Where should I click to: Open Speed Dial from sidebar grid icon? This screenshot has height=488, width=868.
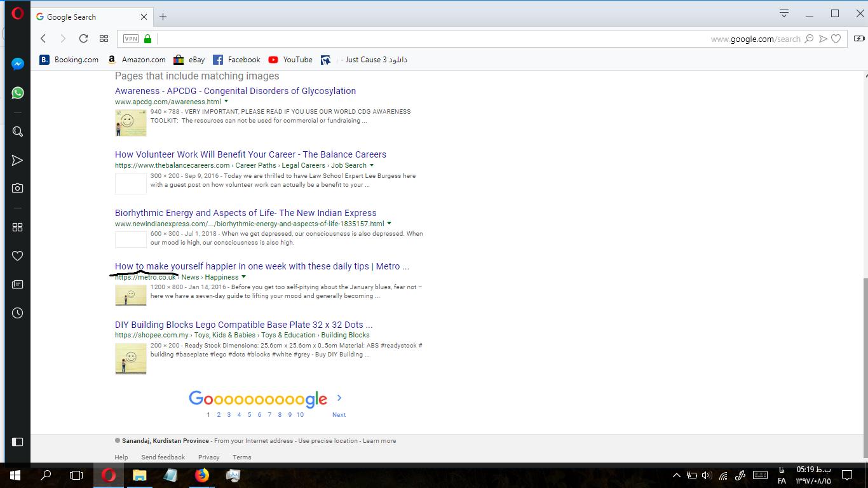[18, 227]
